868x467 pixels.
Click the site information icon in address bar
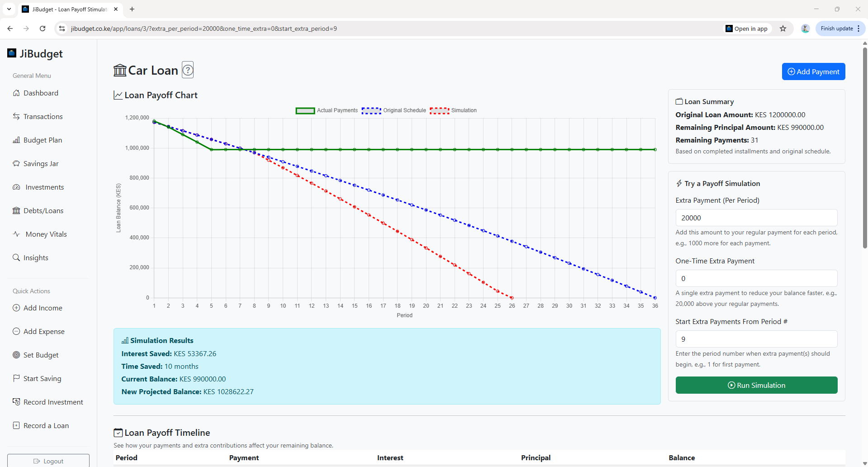coord(62,29)
